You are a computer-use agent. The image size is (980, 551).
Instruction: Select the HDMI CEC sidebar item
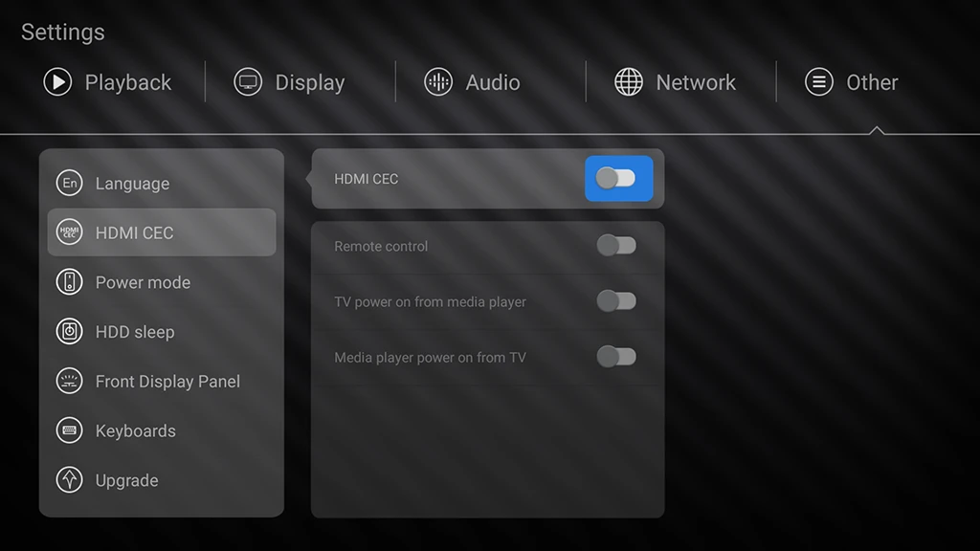coord(162,232)
